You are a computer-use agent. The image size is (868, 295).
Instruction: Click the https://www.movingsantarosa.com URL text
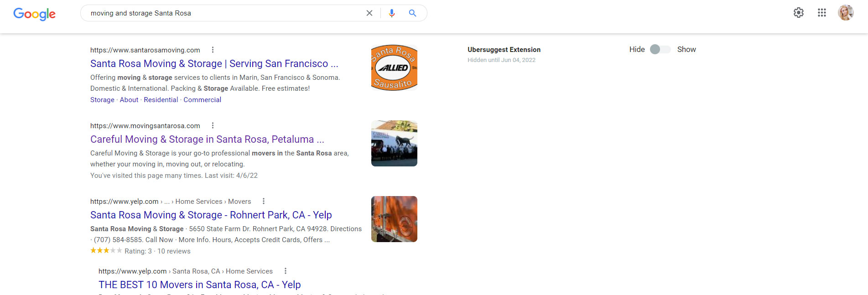coord(145,126)
